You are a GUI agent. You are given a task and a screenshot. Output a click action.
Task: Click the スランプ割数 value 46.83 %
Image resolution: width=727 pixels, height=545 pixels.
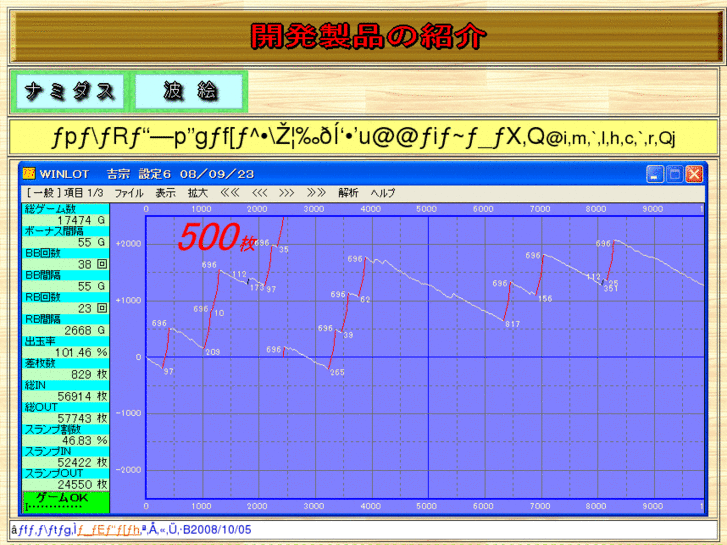(x=85, y=440)
